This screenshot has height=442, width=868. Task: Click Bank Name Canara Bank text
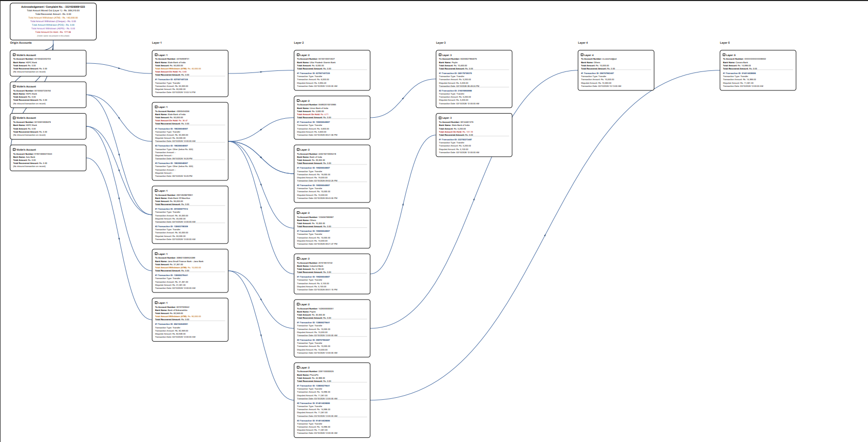[x=736, y=62]
